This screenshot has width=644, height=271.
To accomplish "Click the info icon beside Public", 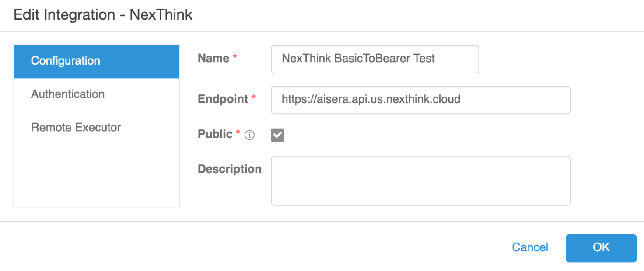I will [x=249, y=135].
